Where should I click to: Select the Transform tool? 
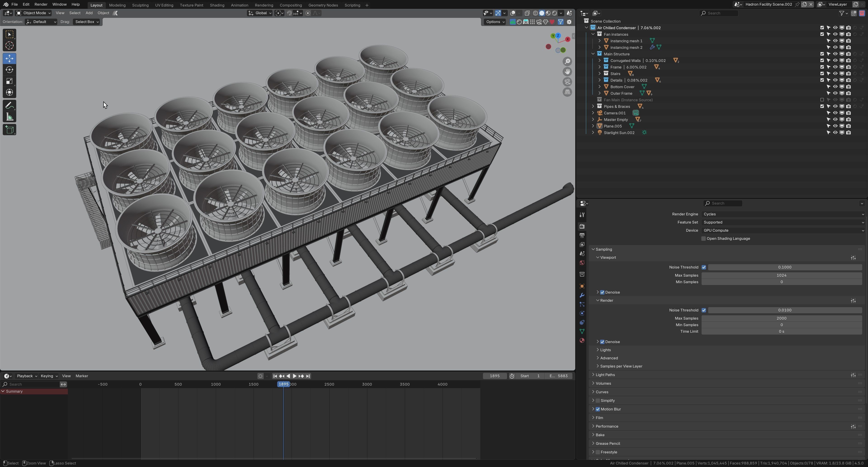coord(9,92)
